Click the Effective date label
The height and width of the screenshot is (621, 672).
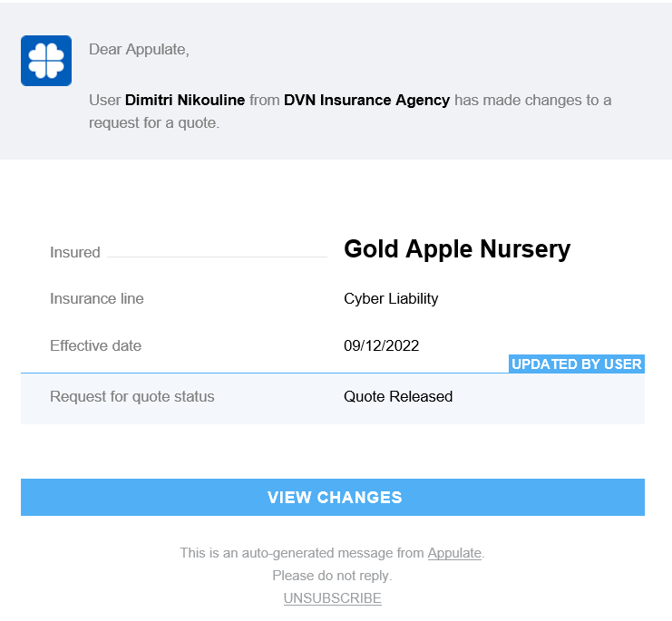click(95, 345)
